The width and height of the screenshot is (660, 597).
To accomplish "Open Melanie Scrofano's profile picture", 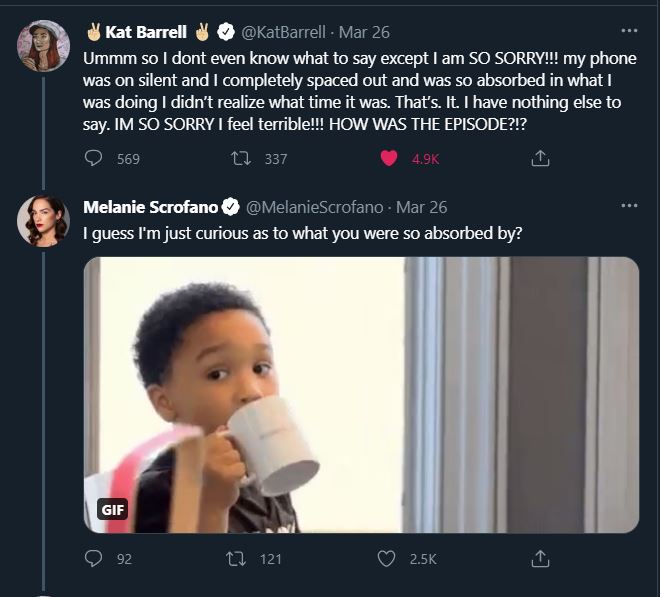I will pyautogui.click(x=43, y=220).
